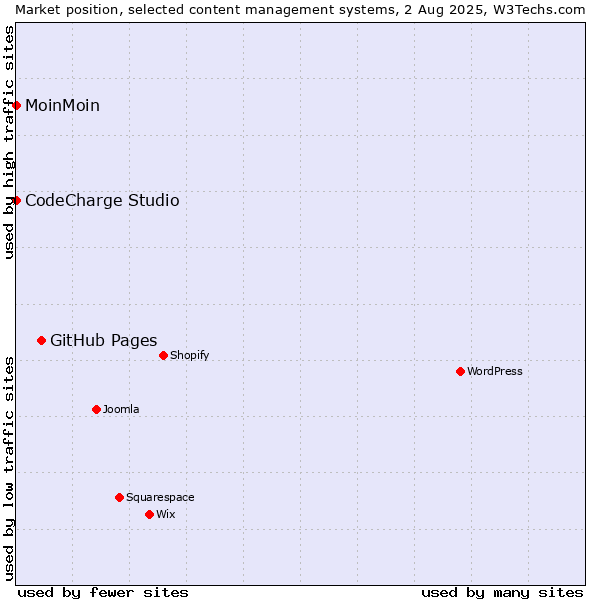Click the CodeCharge Studio red data point
The width and height of the screenshot is (600, 600).
pyautogui.click(x=16, y=201)
